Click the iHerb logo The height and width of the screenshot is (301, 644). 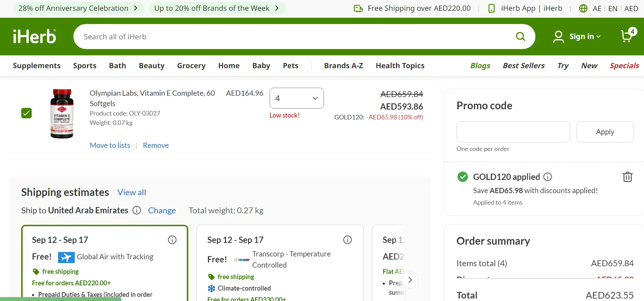point(34,37)
